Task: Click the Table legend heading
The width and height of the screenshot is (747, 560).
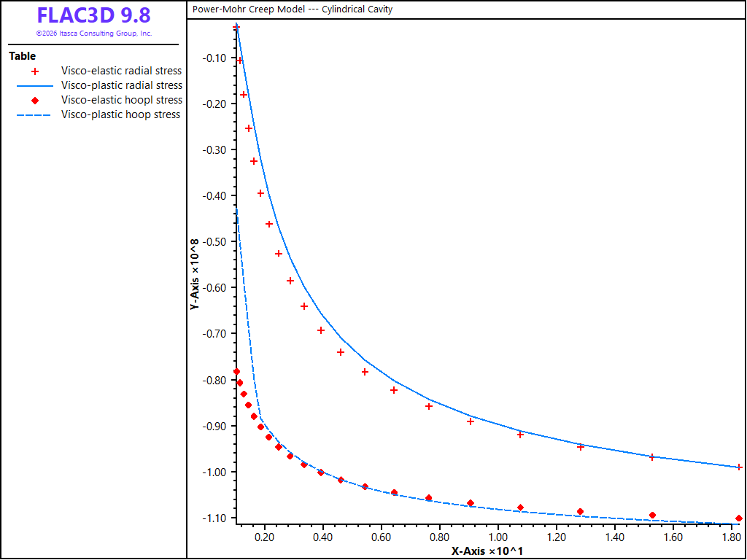Action: pyautogui.click(x=23, y=56)
